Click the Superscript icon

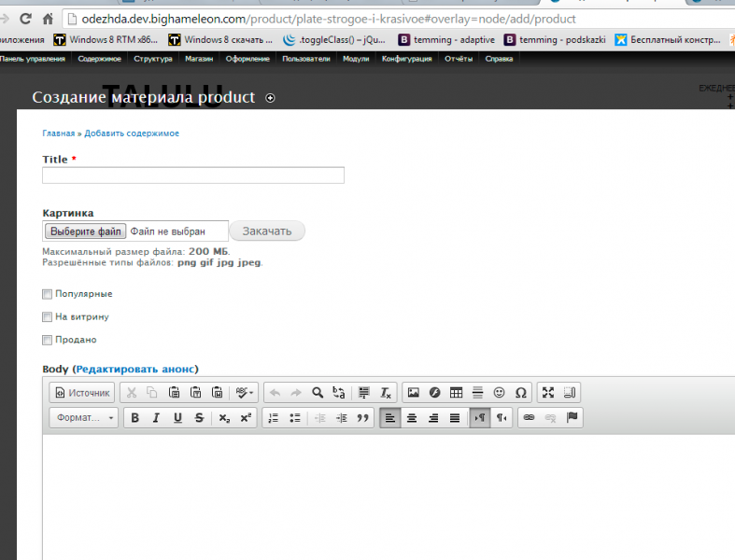pyautogui.click(x=247, y=417)
